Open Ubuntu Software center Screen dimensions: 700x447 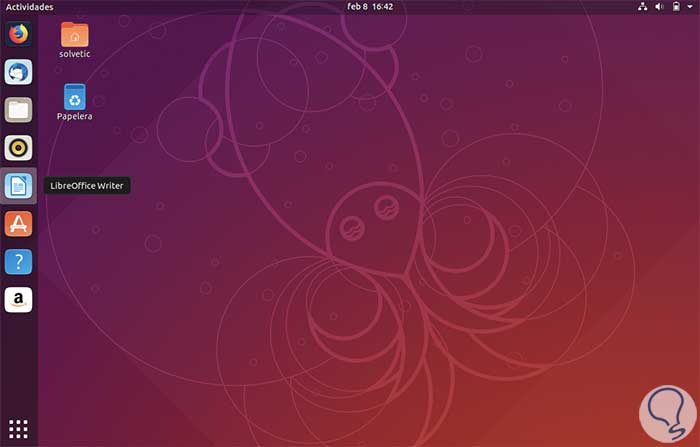pos(18,224)
